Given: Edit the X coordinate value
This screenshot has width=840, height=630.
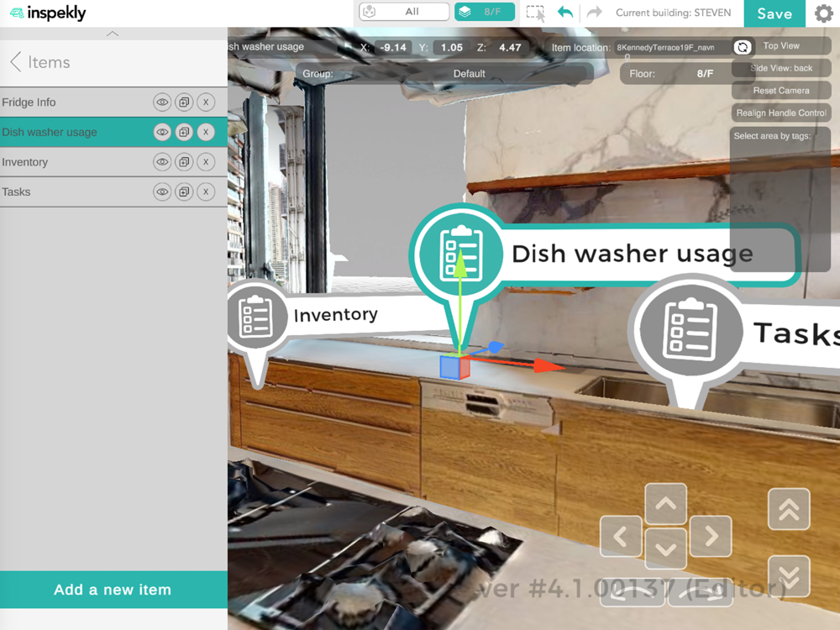Looking at the screenshot, I should click(393, 48).
